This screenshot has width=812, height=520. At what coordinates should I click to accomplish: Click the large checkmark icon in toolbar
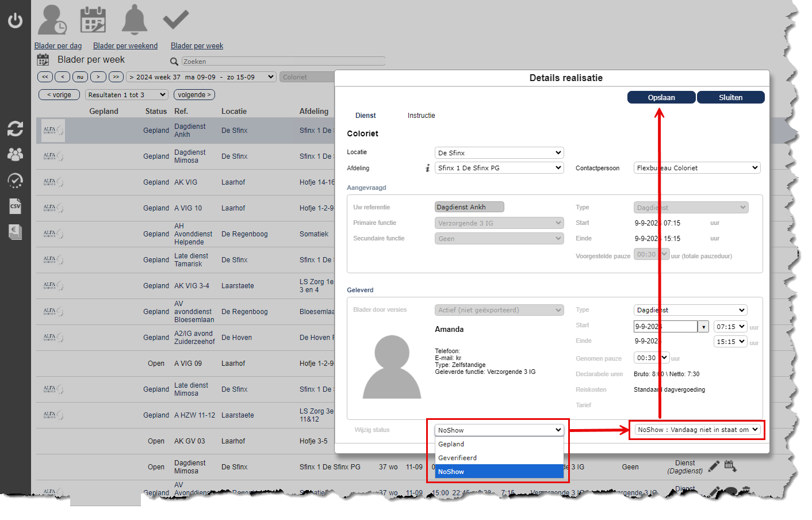pos(175,20)
